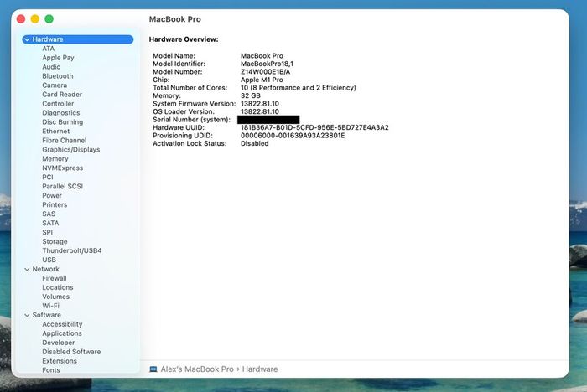Open the Firewall entry
This screenshot has width=587, height=392.
point(55,278)
